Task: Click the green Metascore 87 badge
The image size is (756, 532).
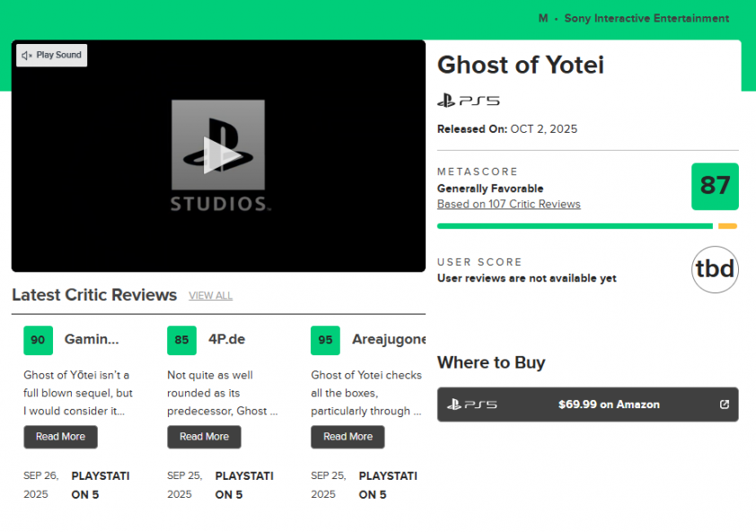Action: click(x=715, y=187)
